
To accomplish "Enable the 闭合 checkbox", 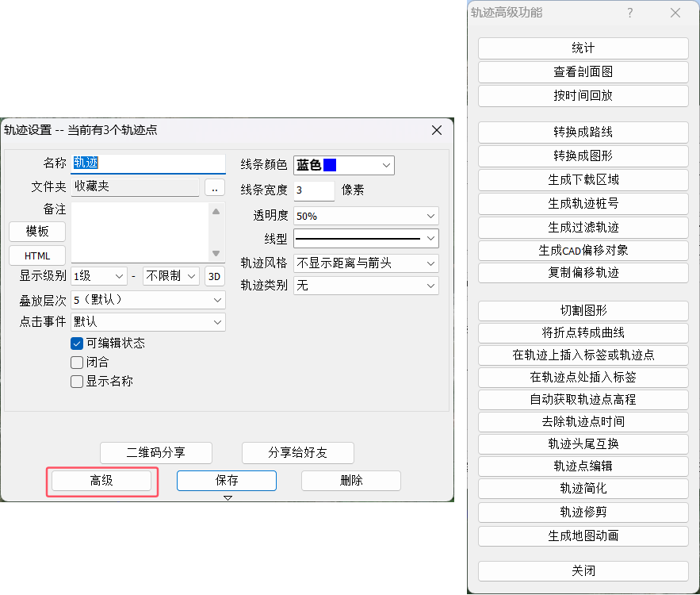I will pyautogui.click(x=77, y=363).
